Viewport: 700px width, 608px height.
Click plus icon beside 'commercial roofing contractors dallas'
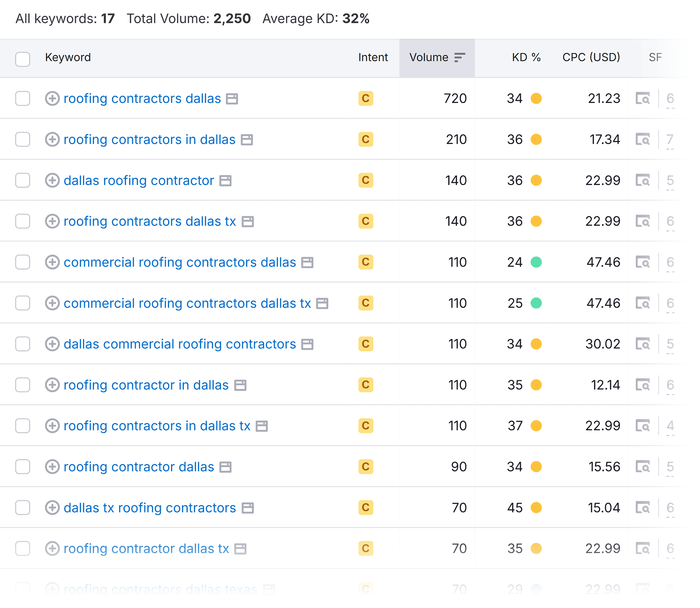52,262
